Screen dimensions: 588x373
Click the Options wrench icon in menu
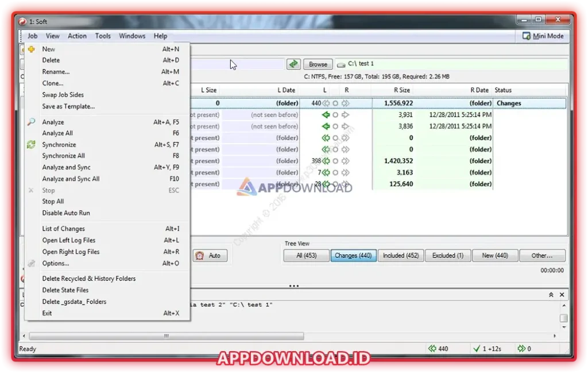coord(32,263)
